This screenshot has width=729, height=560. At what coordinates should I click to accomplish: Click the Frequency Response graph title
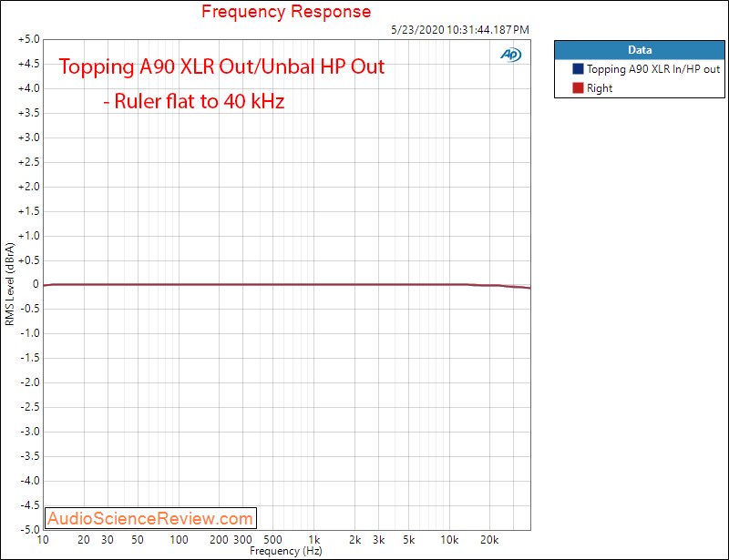pyautogui.click(x=286, y=12)
